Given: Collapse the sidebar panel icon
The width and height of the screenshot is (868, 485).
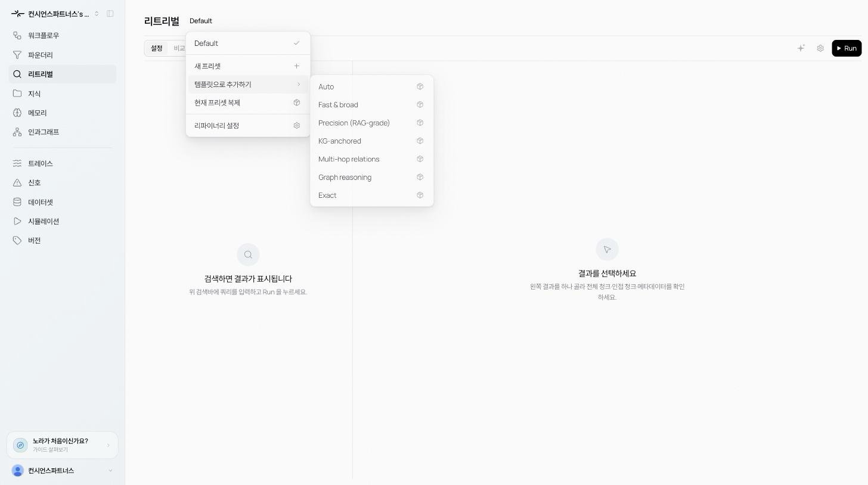Looking at the screenshot, I should [x=110, y=14].
